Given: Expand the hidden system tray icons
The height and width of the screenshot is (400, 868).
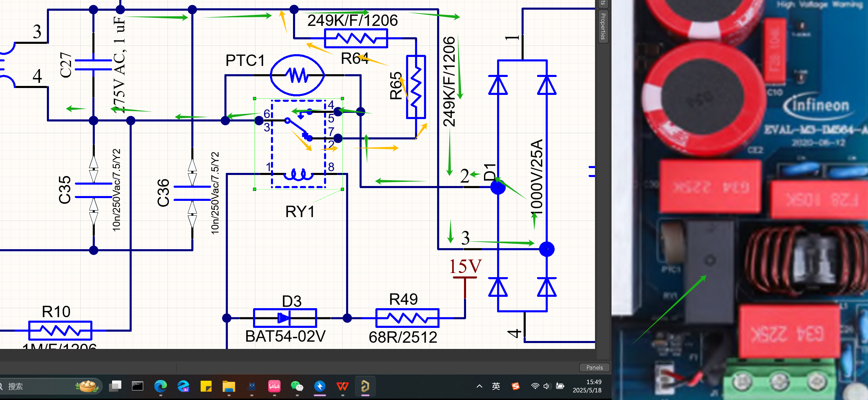Looking at the screenshot, I should point(479,386).
